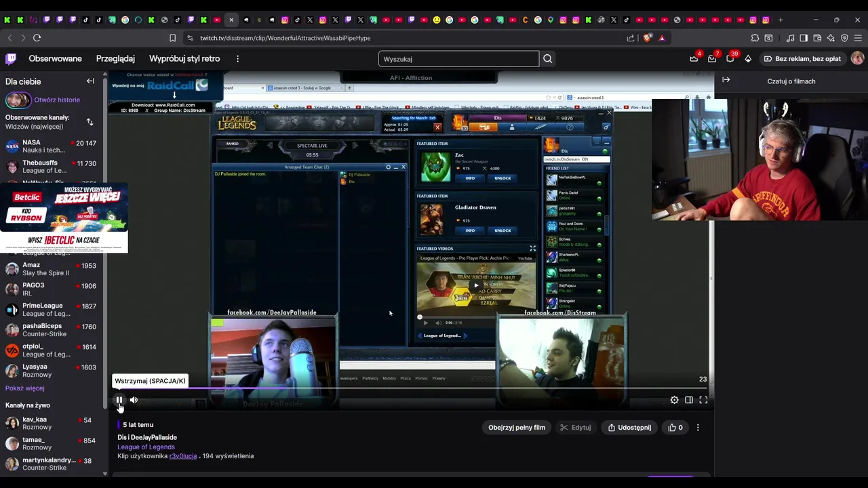Open browser extensions puzzle icon
The image size is (868, 488).
(x=755, y=38)
